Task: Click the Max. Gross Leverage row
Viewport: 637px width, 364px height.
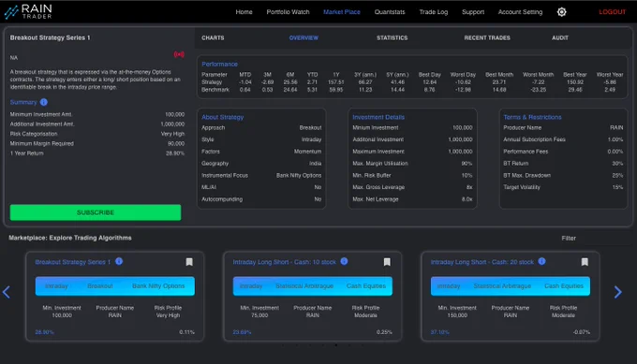Action: (x=412, y=187)
